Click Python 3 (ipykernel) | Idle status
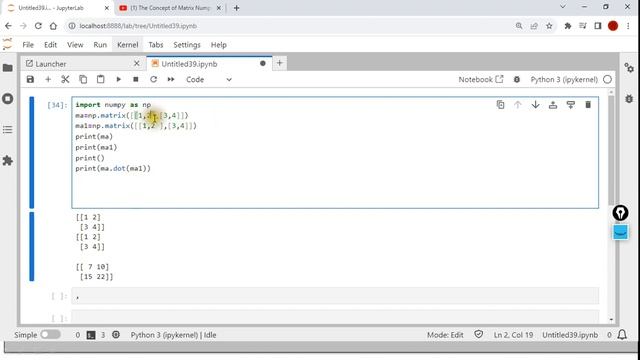Image resolution: width=640 pixels, height=360 pixels. 173,335
